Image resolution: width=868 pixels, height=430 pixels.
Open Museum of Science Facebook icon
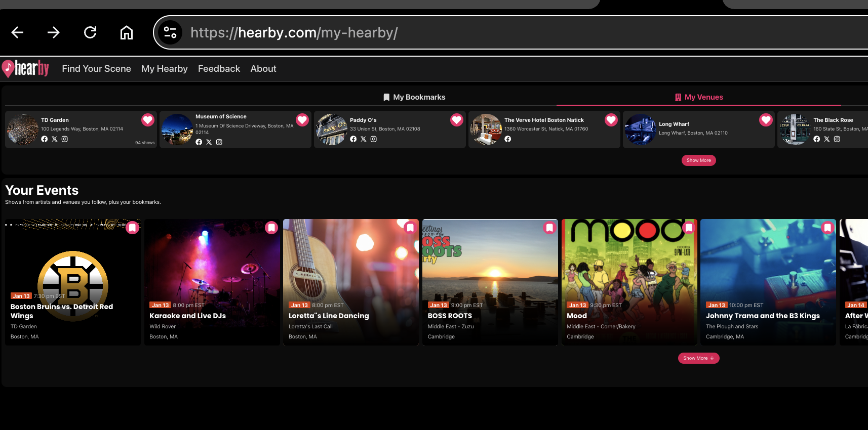pyautogui.click(x=199, y=142)
